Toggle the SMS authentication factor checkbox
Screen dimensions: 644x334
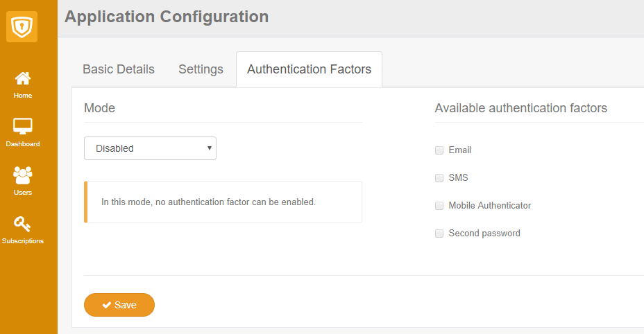tap(439, 178)
